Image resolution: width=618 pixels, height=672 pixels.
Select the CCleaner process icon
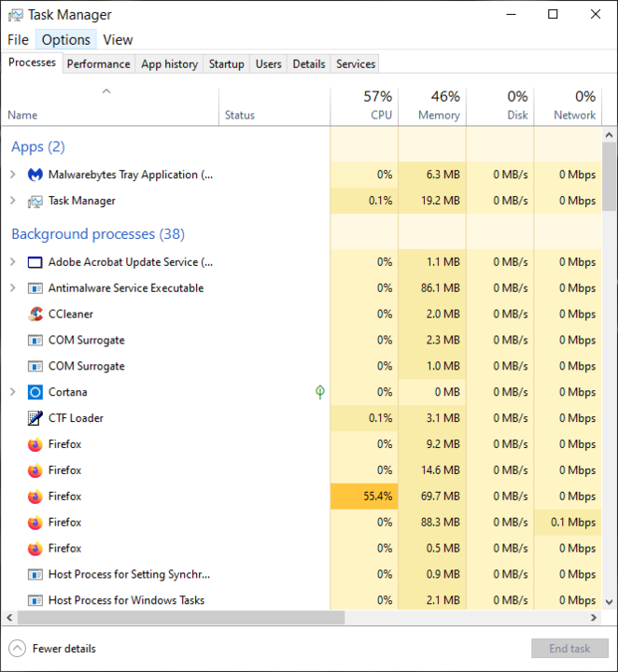[x=35, y=315]
